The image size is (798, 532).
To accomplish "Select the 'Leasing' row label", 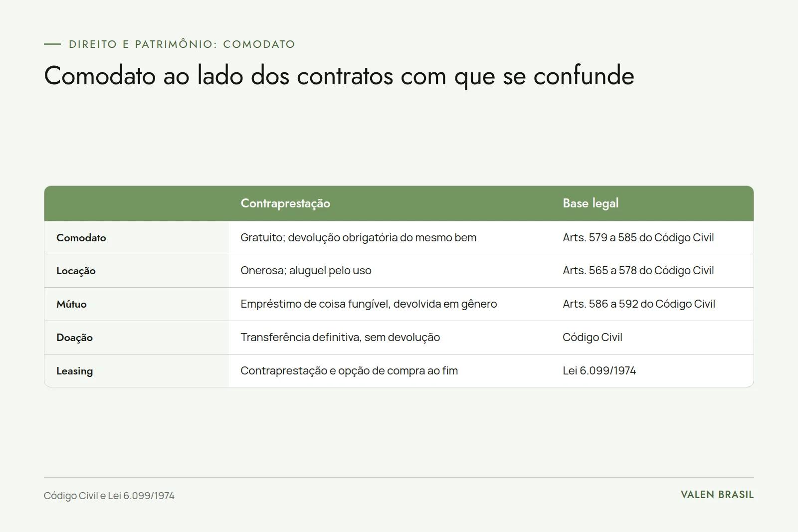I will pos(74,371).
